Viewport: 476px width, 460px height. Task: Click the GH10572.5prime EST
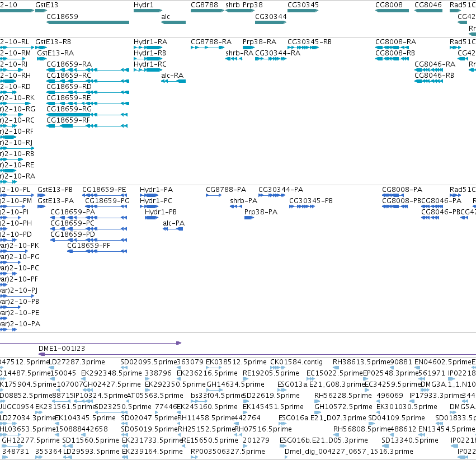click(318, 412)
